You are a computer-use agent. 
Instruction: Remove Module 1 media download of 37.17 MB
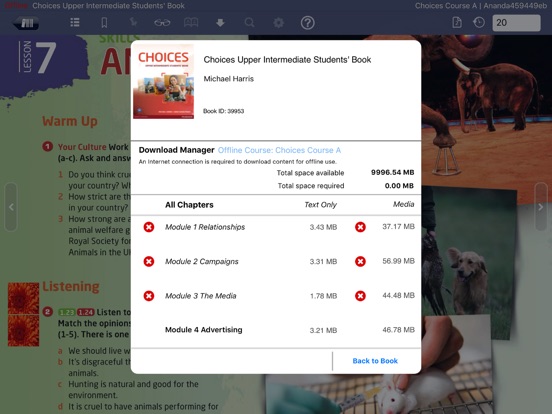coord(360,227)
